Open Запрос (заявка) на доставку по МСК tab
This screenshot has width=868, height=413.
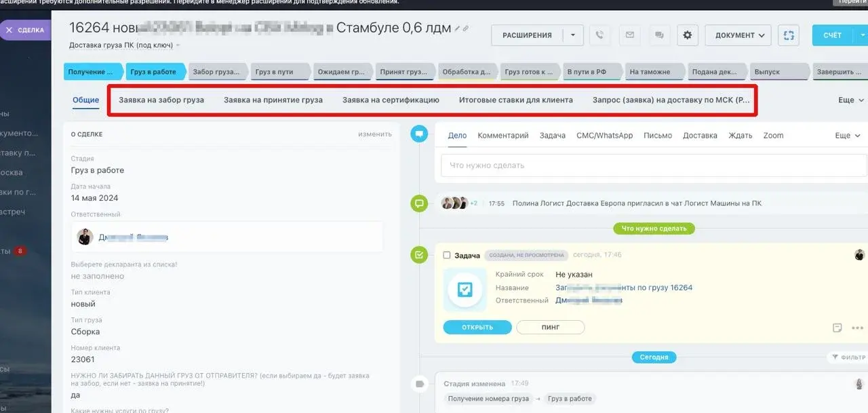click(x=671, y=100)
